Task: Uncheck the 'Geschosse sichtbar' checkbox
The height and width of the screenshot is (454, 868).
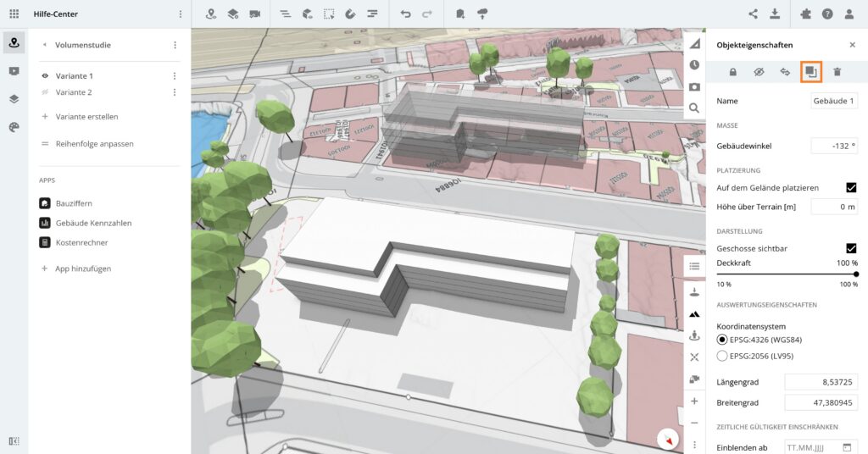Action: point(851,248)
